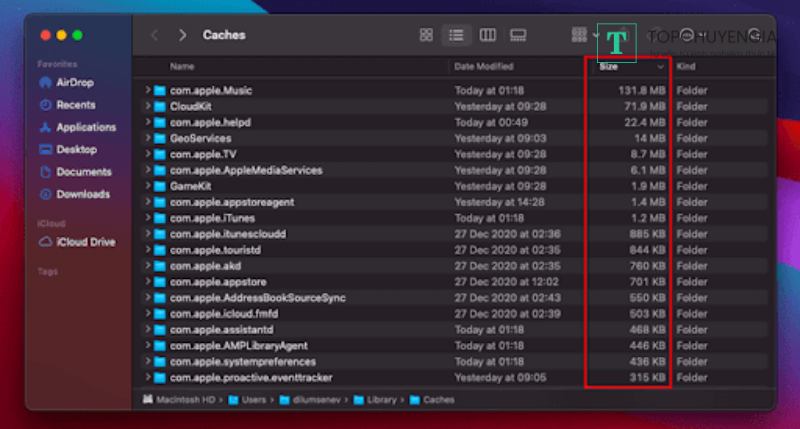The width and height of the screenshot is (800, 429).
Task: Open AirDrop from the sidebar
Action: [x=75, y=82]
